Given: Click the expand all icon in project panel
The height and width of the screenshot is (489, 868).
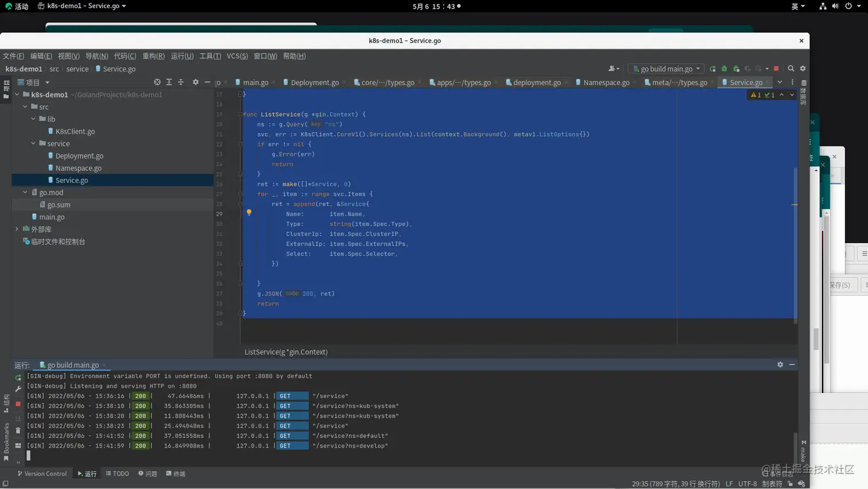Looking at the screenshot, I should coord(169,82).
